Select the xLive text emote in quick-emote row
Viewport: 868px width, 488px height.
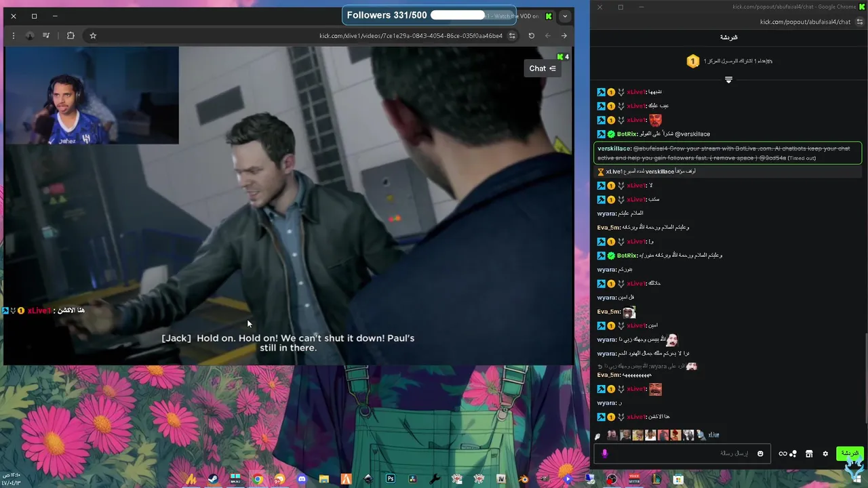click(713, 435)
